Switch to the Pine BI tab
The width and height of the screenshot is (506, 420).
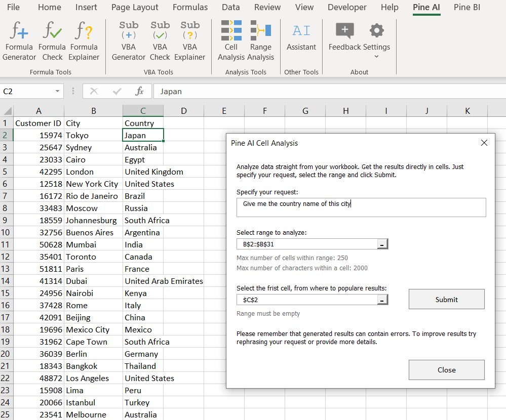coord(466,7)
